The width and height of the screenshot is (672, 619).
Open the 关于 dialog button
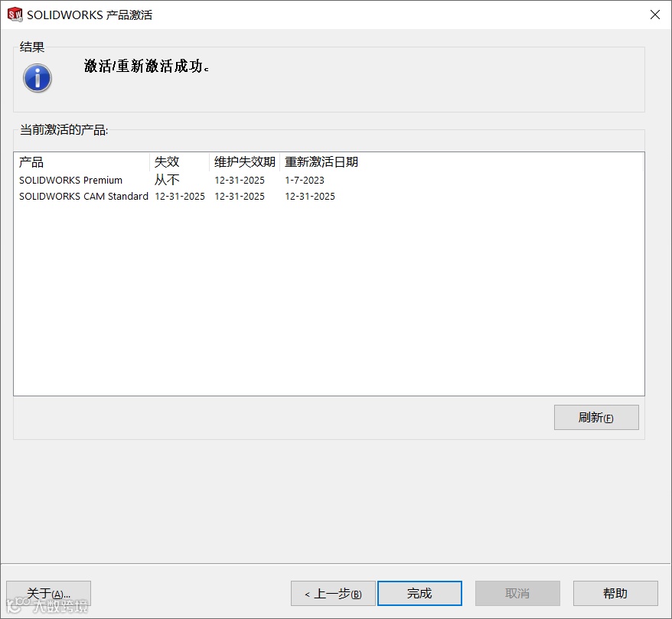point(48,593)
